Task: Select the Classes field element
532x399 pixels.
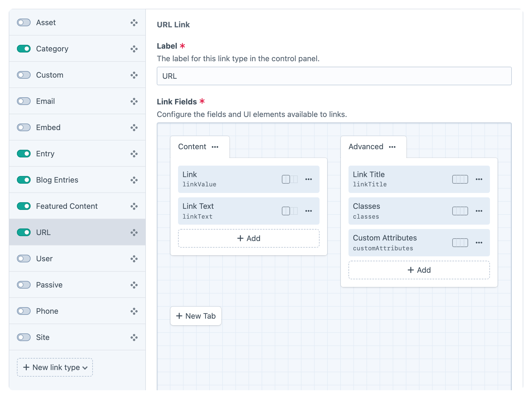Action: pyautogui.click(x=419, y=211)
